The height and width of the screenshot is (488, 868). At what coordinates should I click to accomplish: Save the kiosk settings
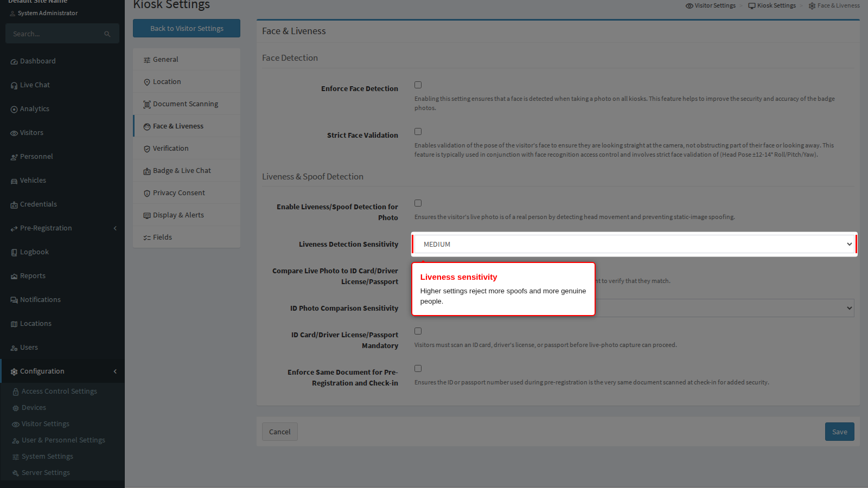click(840, 432)
